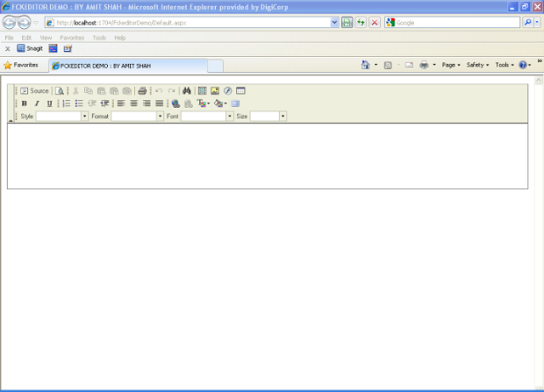The width and height of the screenshot is (544, 392).
Task: Insert a hyperlink with the globe icon
Action: (176, 104)
